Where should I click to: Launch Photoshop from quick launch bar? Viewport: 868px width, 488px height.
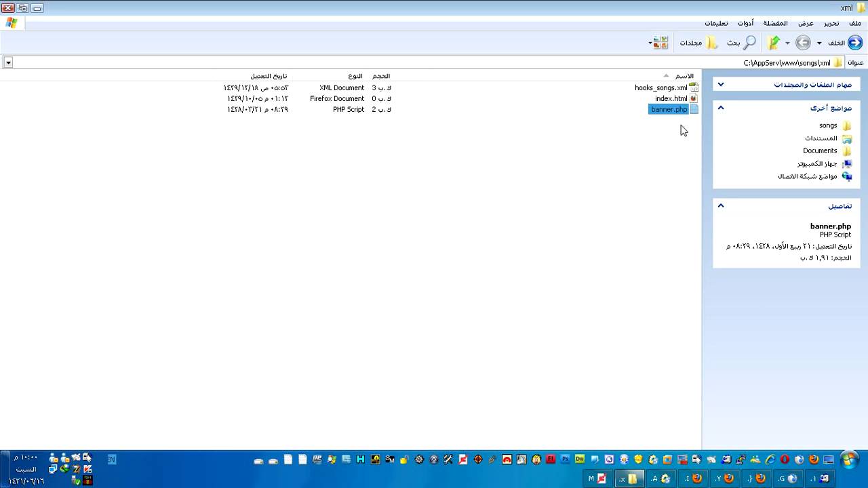(565, 460)
